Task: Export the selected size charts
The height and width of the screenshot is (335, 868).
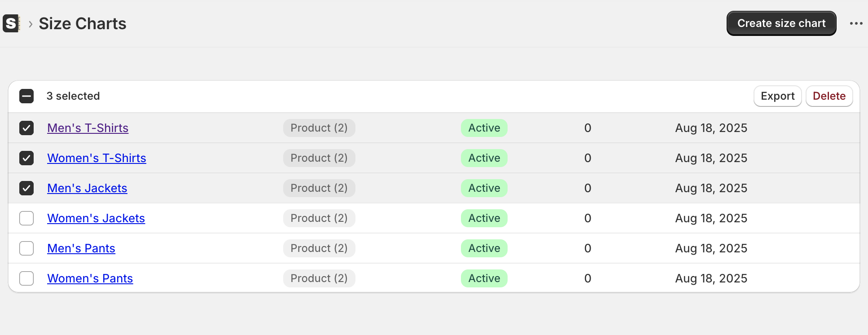Action: [x=777, y=96]
